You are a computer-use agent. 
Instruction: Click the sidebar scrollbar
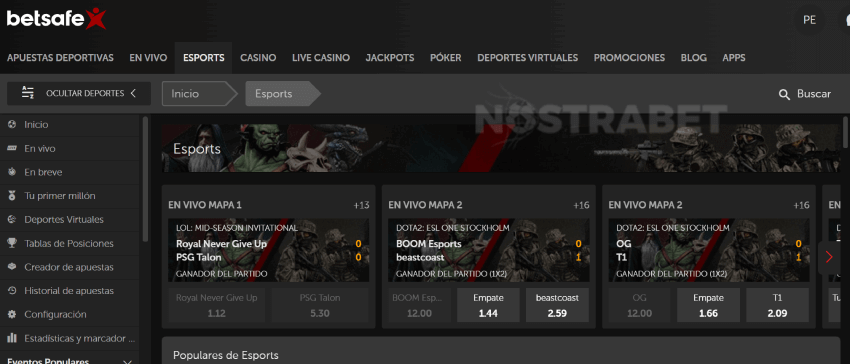click(x=145, y=179)
